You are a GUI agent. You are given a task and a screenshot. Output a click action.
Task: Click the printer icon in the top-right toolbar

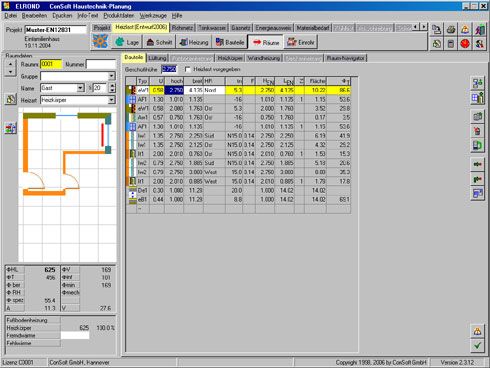click(451, 30)
